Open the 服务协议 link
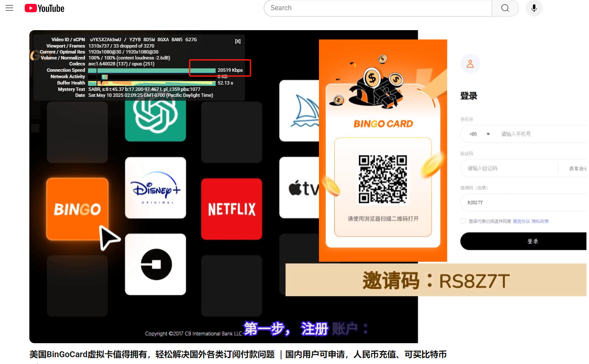Screen dimensions: 589x364 (x=521, y=221)
